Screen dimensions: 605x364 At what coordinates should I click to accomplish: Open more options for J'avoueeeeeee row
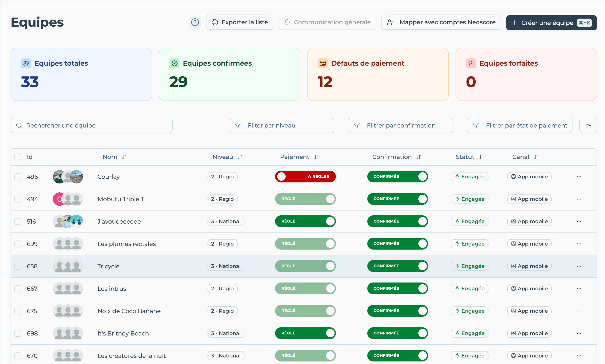tap(579, 221)
